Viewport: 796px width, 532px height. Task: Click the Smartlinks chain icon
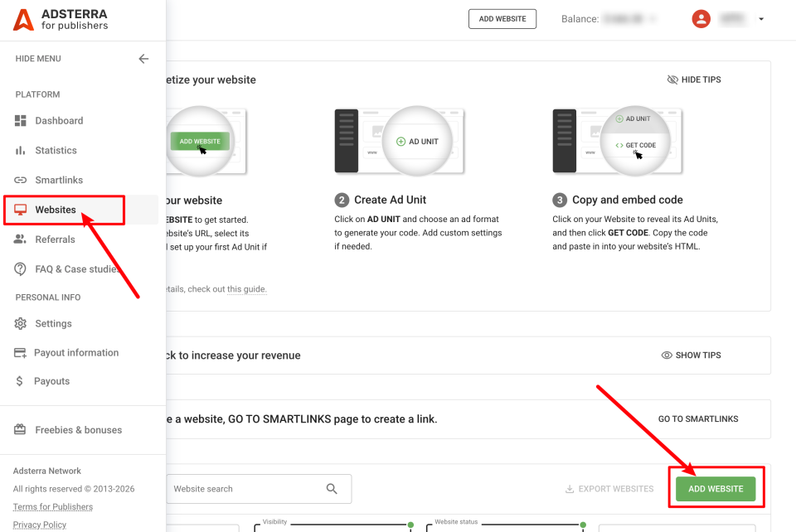point(20,180)
